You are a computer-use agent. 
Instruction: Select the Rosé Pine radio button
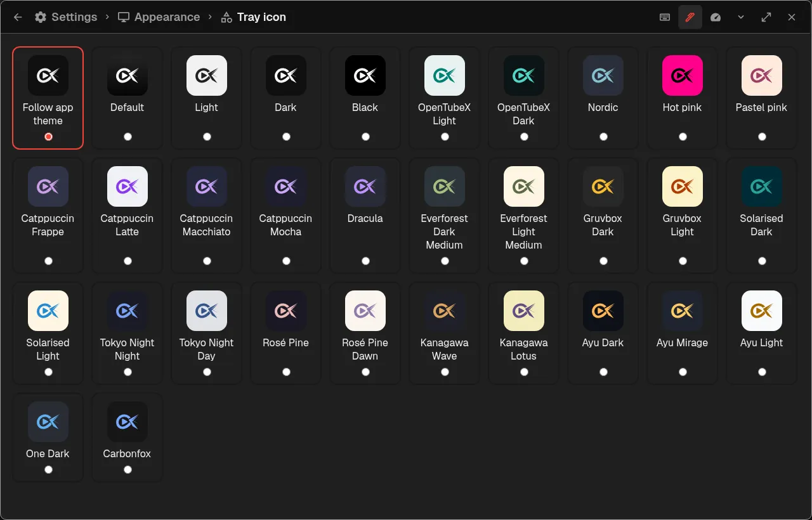(286, 372)
